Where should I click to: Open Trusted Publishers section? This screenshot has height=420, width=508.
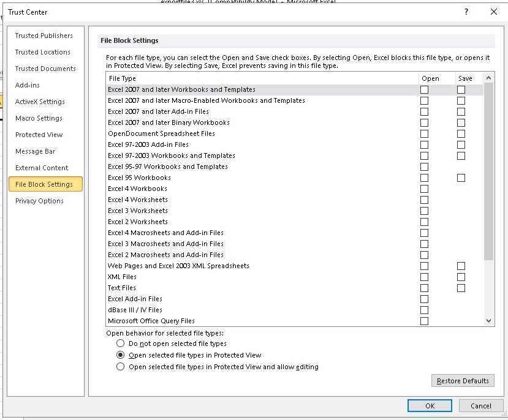coord(44,36)
